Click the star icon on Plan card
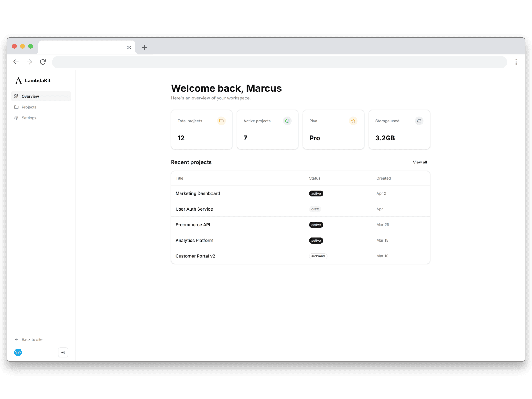The image size is (532, 399). [x=353, y=121]
